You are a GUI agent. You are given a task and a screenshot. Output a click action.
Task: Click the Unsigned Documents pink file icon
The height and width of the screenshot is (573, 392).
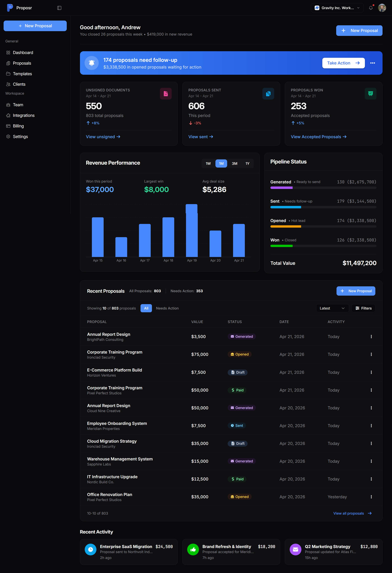coord(166,94)
